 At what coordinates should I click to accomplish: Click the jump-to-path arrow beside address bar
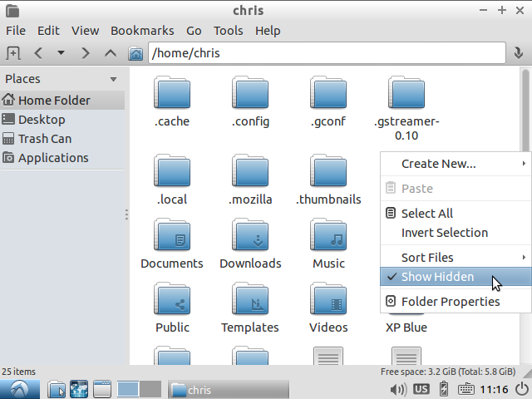pos(519,53)
